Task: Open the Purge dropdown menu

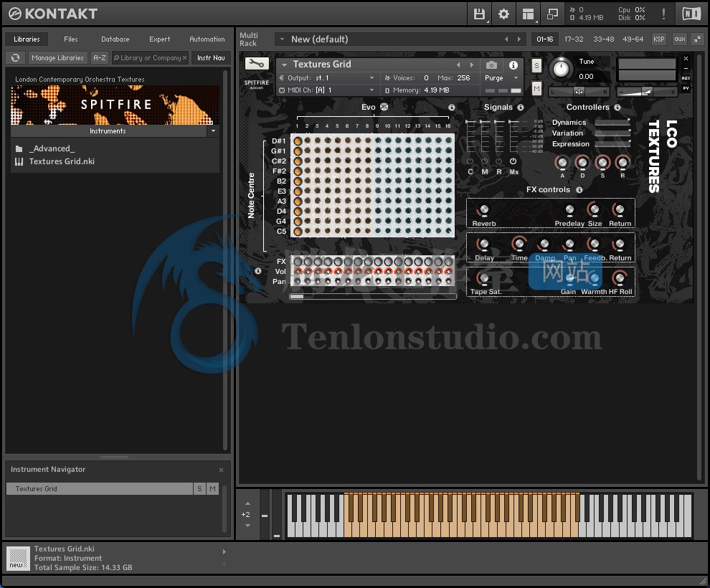Action: click(x=516, y=78)
